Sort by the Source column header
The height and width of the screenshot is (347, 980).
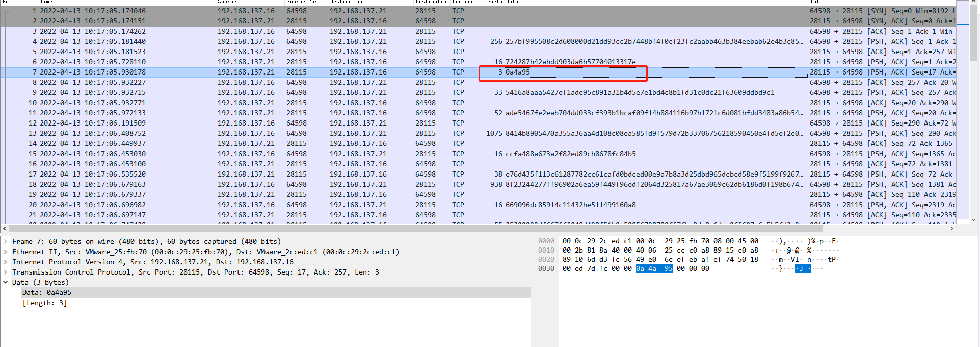[250, 2]
